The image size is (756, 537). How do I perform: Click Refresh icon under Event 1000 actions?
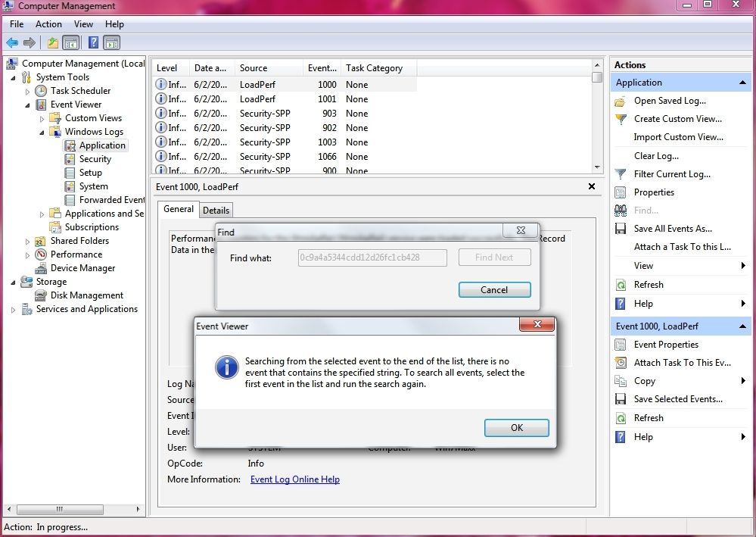(x=621, y=418)
